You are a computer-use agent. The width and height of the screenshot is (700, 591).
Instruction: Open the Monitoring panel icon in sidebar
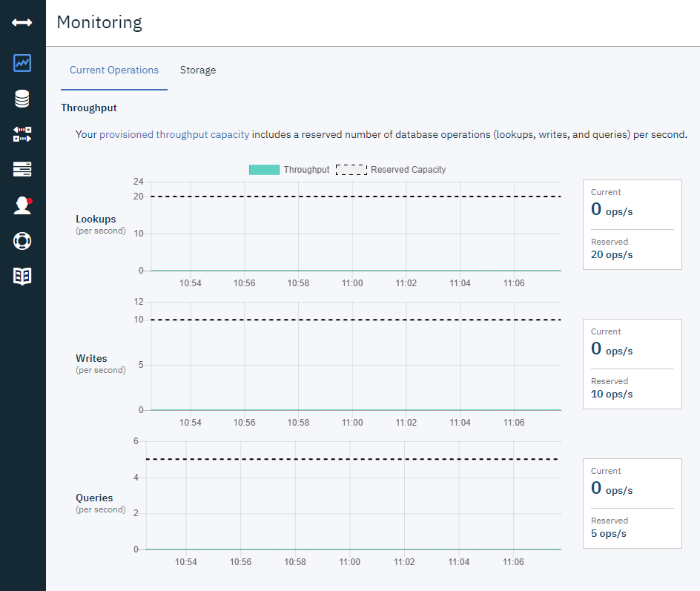tap(22, 63)
